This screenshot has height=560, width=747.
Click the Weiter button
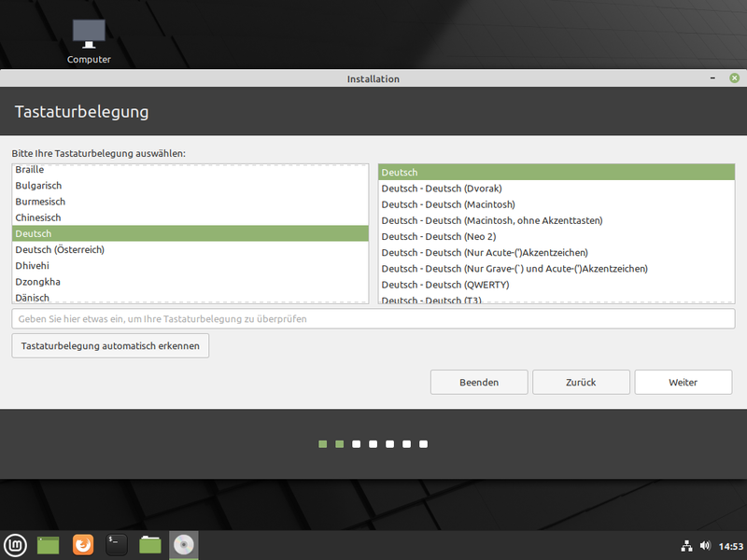(683, 382)
